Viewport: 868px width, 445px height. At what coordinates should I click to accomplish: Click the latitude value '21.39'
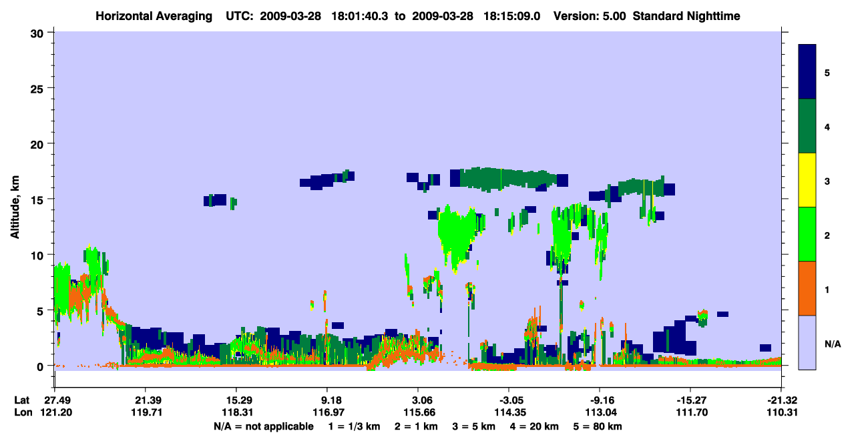click(146, 400)
